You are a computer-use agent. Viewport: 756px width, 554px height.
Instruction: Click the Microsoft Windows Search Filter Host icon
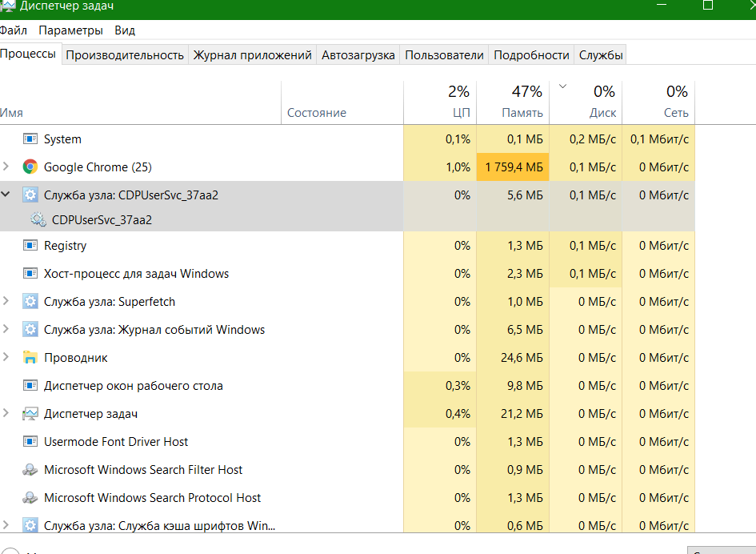click(30, 470)
